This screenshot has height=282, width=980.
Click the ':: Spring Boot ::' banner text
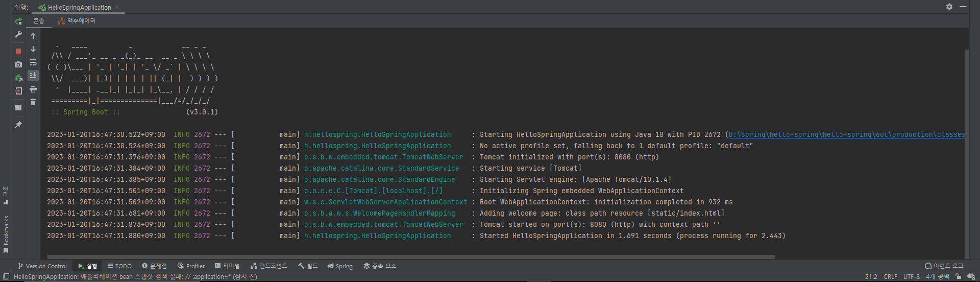[86, 112]
